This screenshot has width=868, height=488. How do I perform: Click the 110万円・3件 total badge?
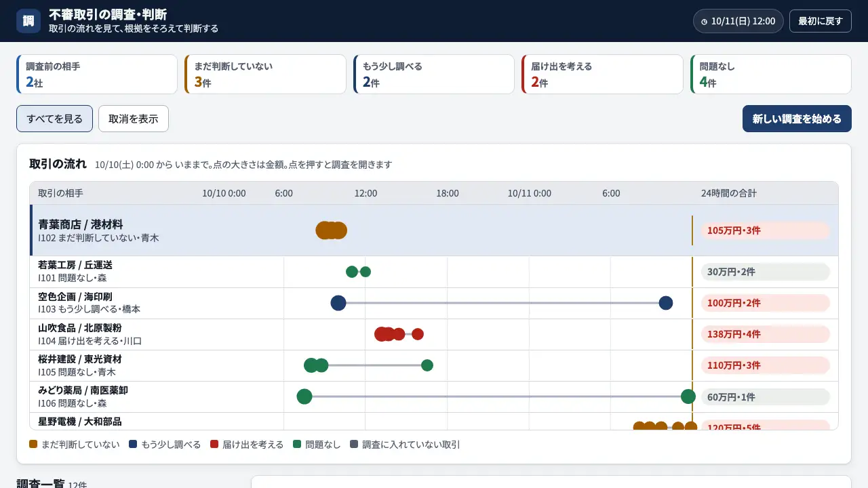(x=765, y=365)
